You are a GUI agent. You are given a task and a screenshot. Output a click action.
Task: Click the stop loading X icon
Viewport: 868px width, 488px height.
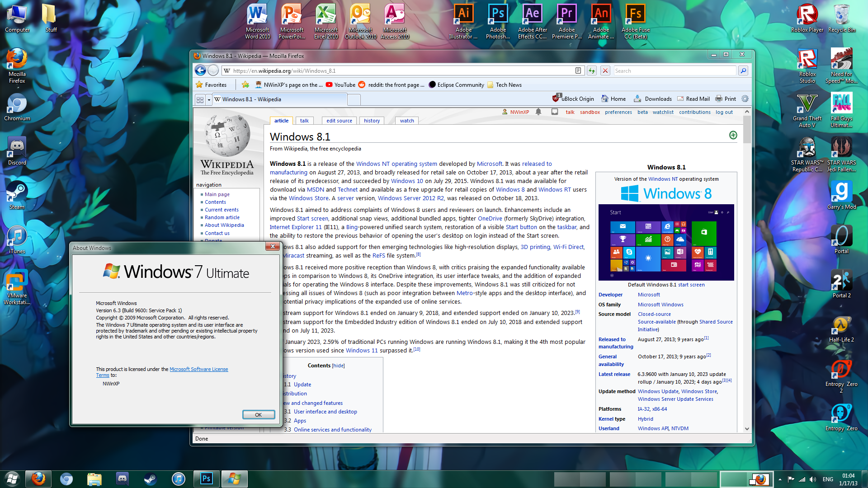click(605, 70)
